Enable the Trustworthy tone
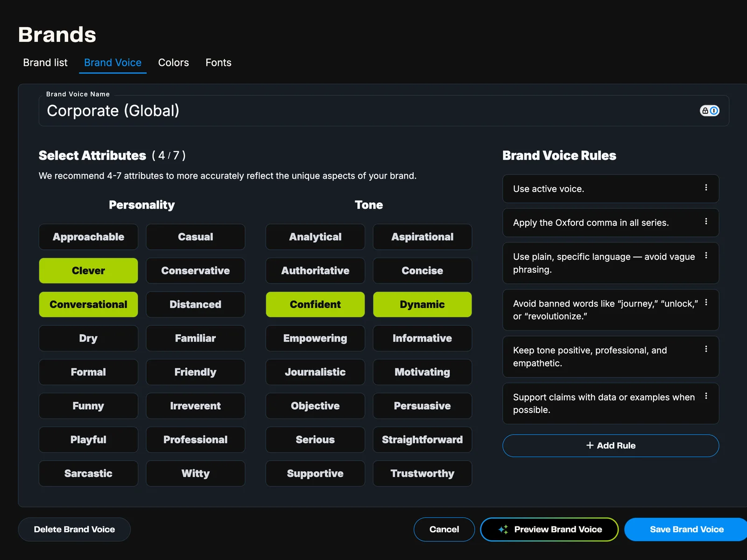747x560 pixels. 422,473
